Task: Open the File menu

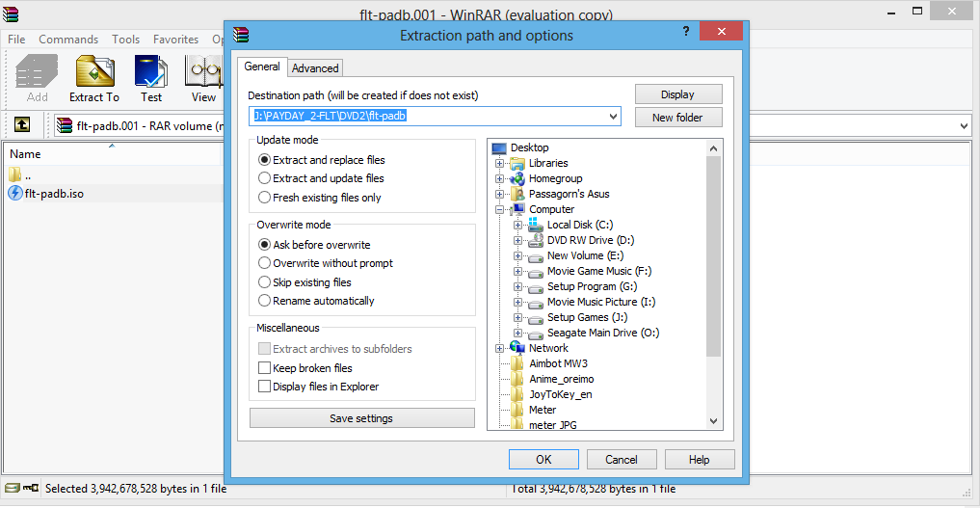Action: 16,40
